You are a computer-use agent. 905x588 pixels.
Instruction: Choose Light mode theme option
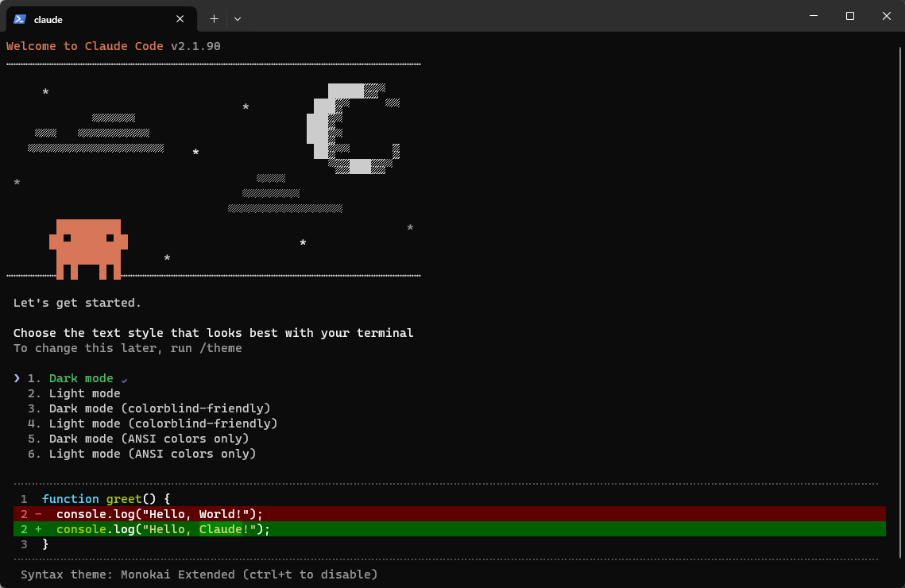(x=84, y=393)
